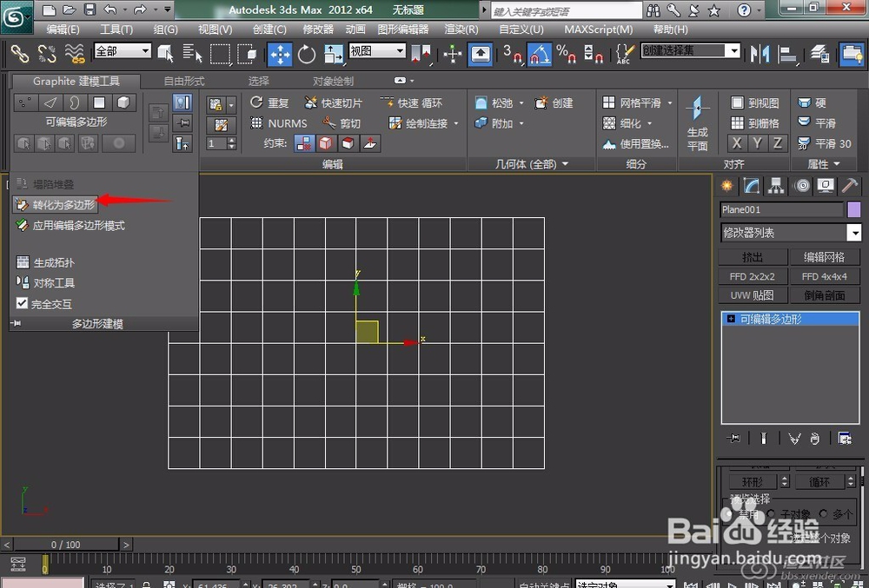This screenshot has height=588, width=869.
Task: Open the 网格平滑 dropdown arrow
Action: pos(669,103)
